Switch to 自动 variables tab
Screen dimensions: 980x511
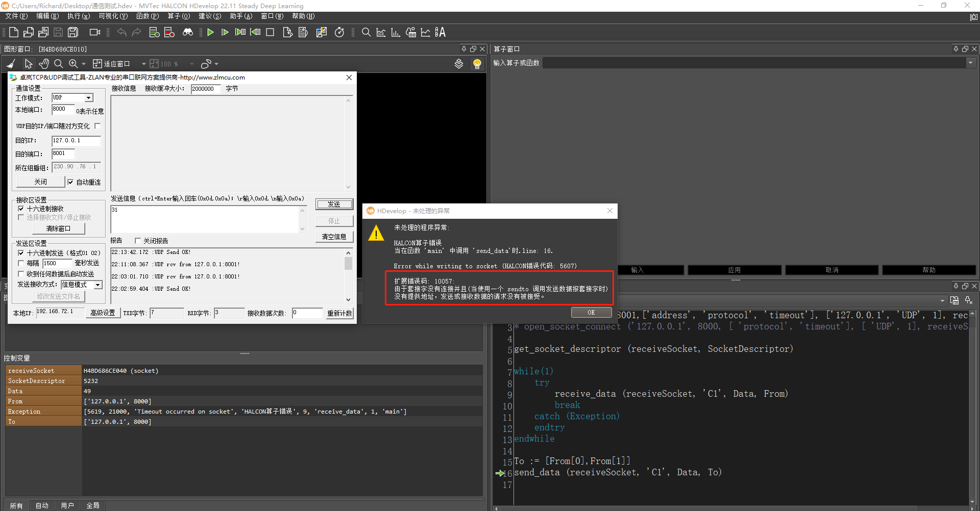42,505
